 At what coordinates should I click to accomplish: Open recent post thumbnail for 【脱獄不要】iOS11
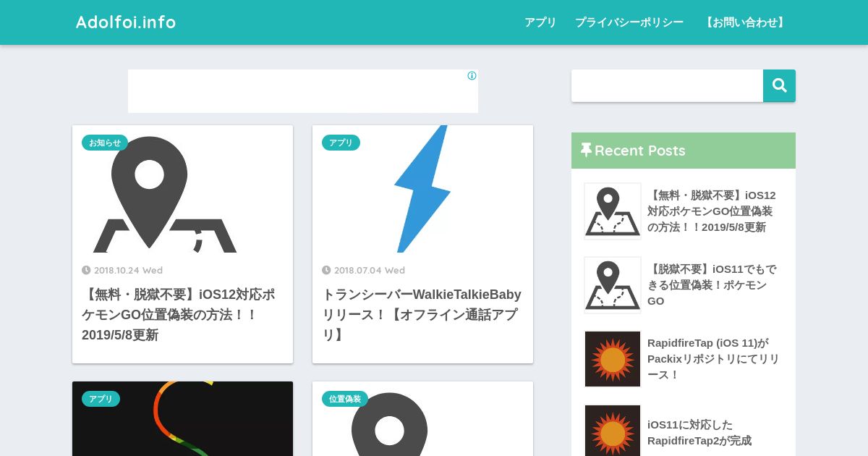[613, 285]
